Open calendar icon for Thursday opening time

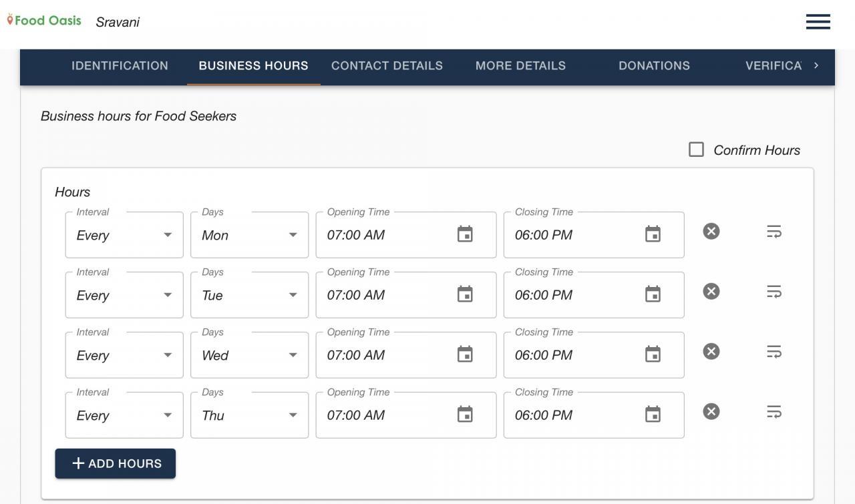click(x=465, y=415)
